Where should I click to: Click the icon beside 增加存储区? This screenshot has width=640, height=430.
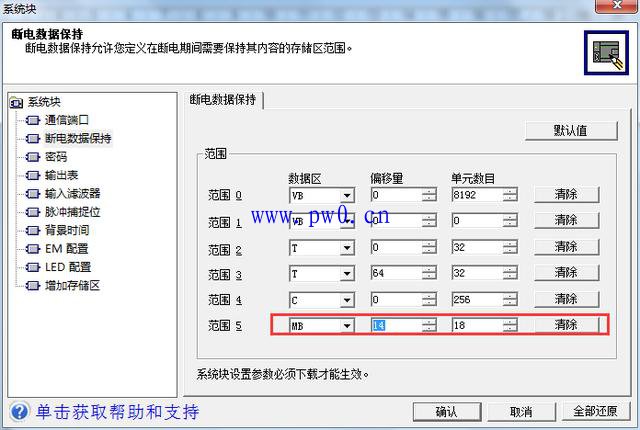[x=33, y=286]
